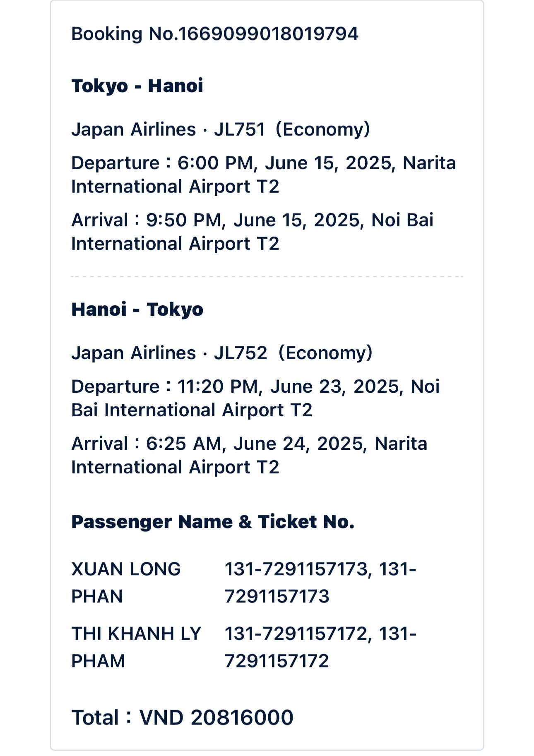Click the Passenger Name & Ticket No. heading
The width and height of the screenshot is (534, 756).
tap(213, 522)
